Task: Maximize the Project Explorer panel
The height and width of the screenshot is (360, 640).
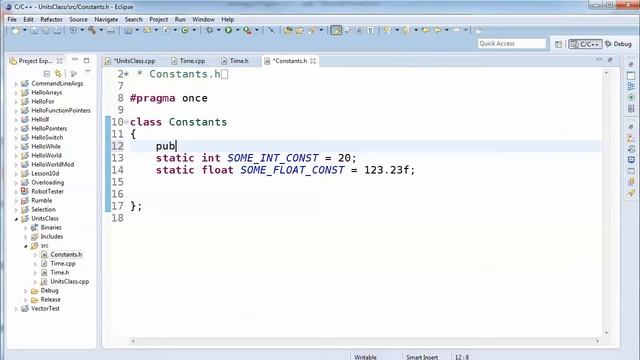Action: click(87, 60)
